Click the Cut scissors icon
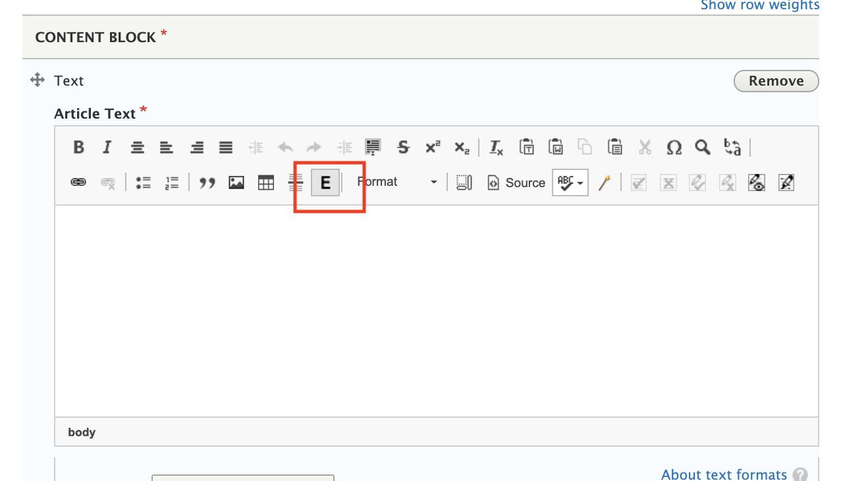The height and width of the screenshot is (481, 868). tap(645, 147)
